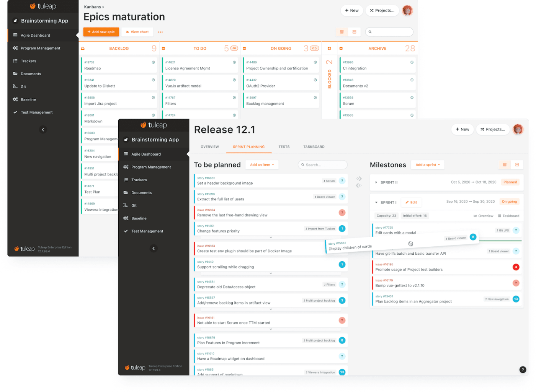Click Edit next to SPRINT I
Viewport: 536px width, 392px height.
411,202
